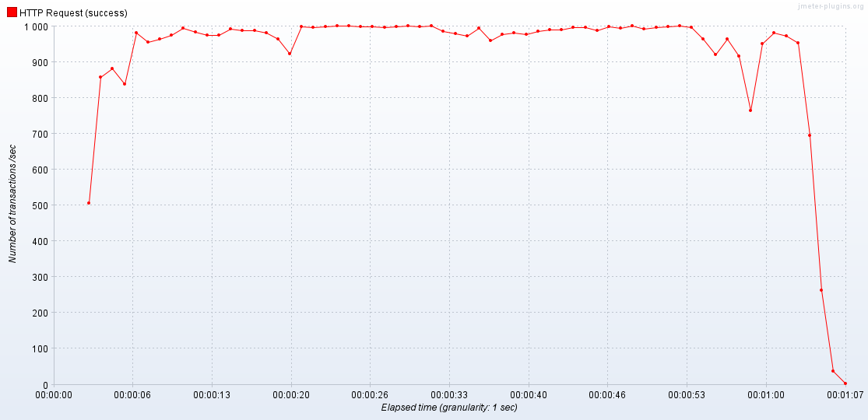Click the y-axis tick label 500

(x=41, y=205)
